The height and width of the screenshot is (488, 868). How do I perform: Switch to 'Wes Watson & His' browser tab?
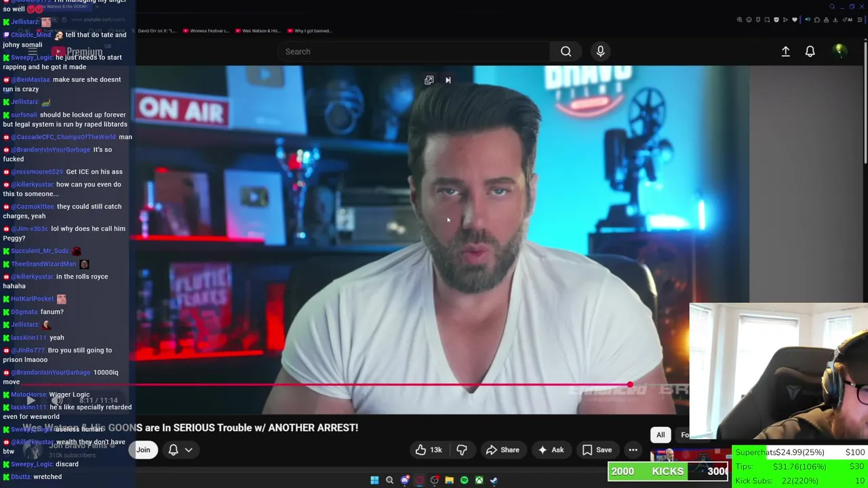(x=258, y=30)
